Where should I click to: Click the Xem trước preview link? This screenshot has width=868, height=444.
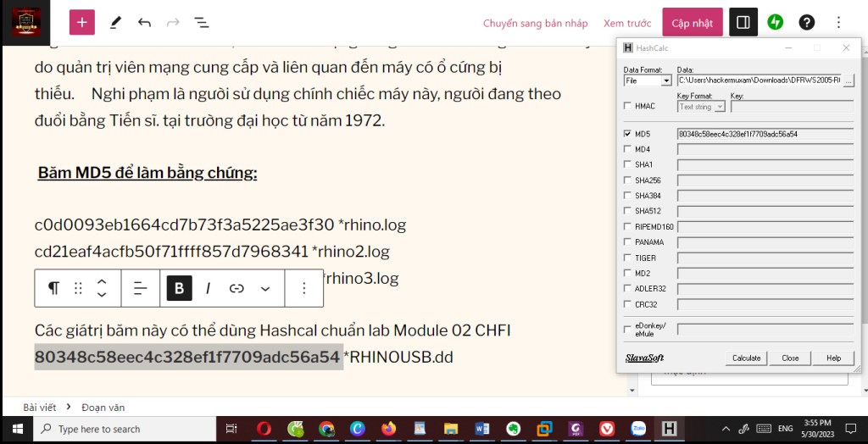pos(627,23)
